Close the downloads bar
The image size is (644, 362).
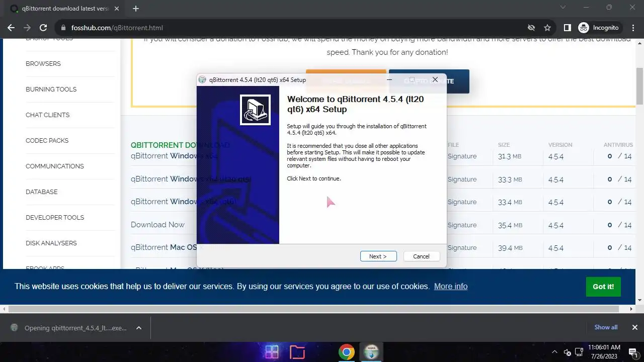click(x=635, y=327)
